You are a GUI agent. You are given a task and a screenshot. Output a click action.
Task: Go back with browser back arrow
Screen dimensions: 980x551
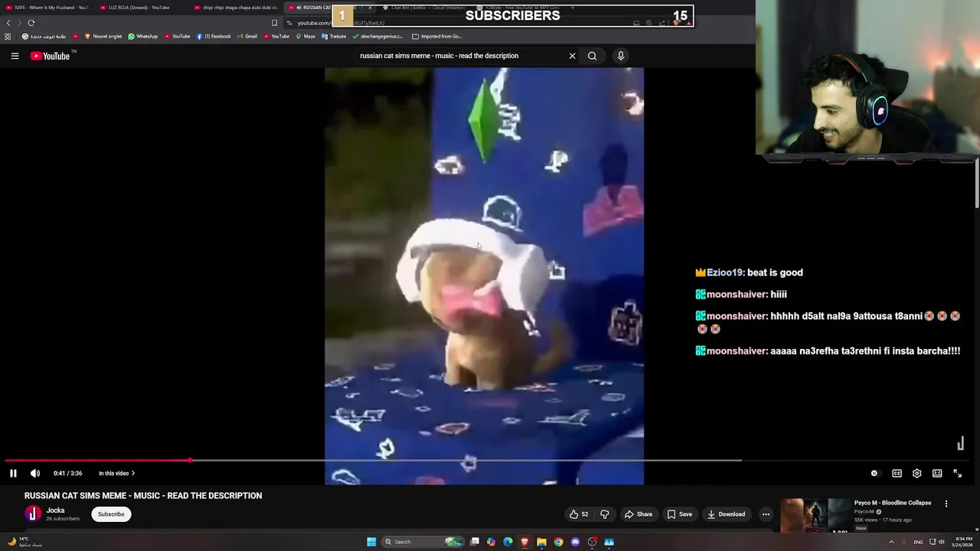click(x=8, y=23)
